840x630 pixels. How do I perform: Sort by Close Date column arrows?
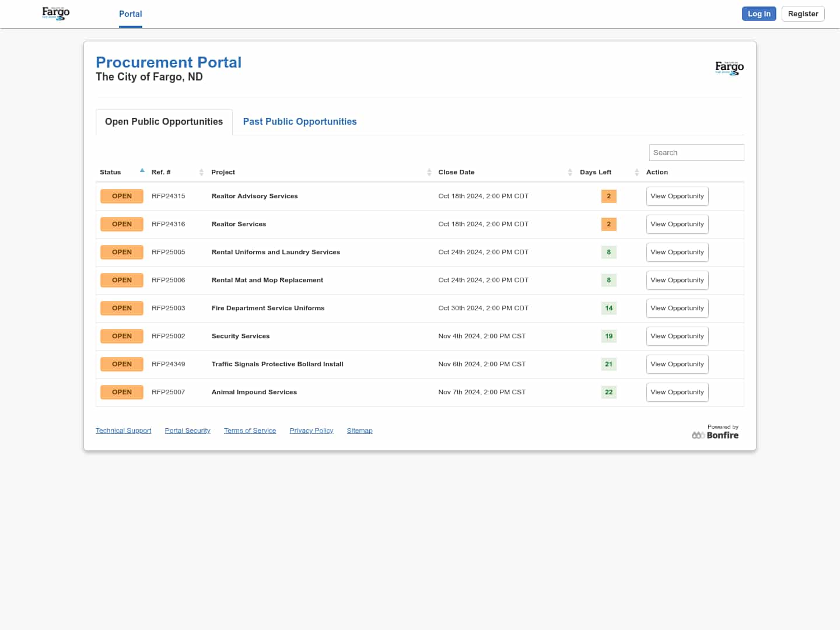coord(570,172)
